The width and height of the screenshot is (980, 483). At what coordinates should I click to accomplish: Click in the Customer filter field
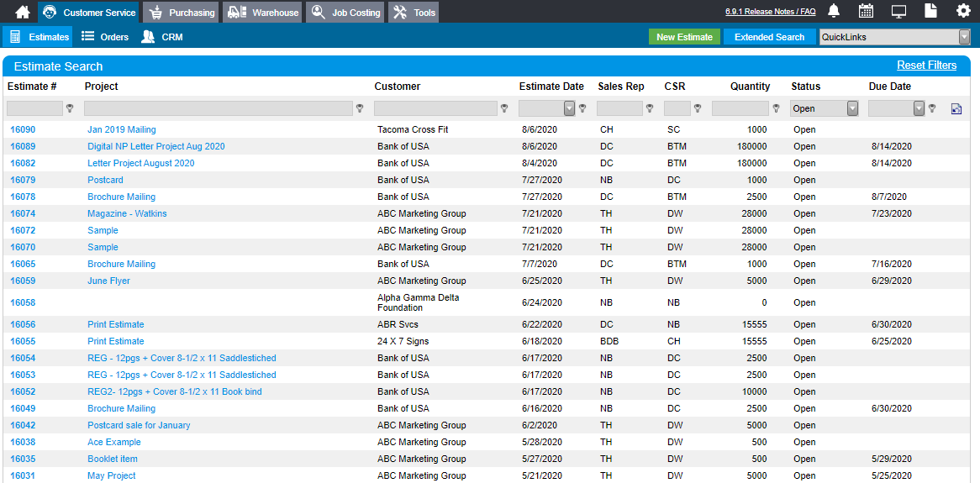(x=435, y=108)
